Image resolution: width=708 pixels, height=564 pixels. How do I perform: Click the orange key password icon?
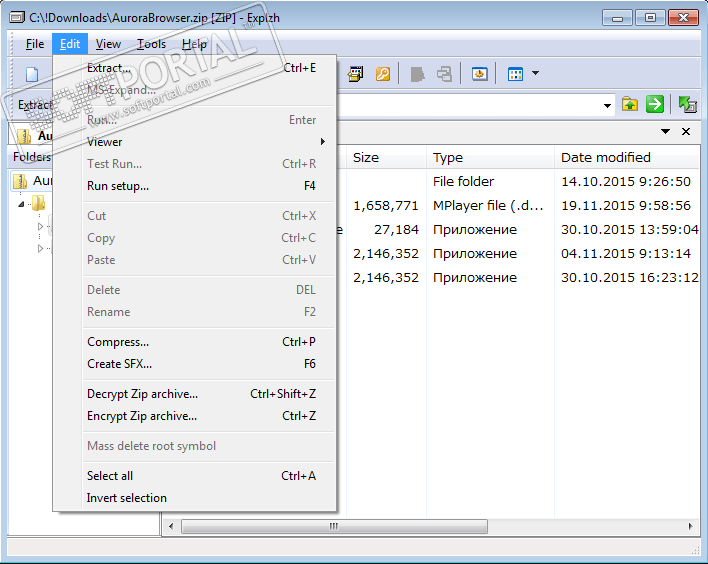tap(383, 74)
